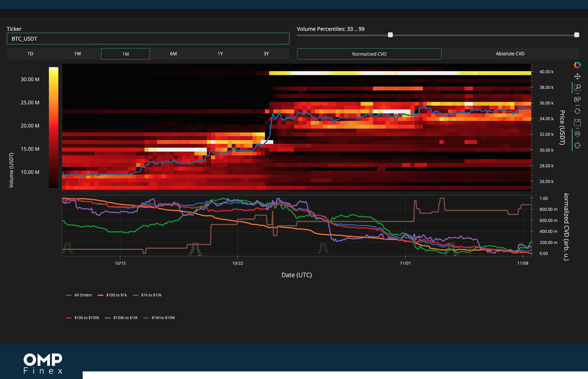This screenshot has height=379, width=588.
Task: Select the 1W timeframe
Action: pyautogui.click(x=77, y=54)
